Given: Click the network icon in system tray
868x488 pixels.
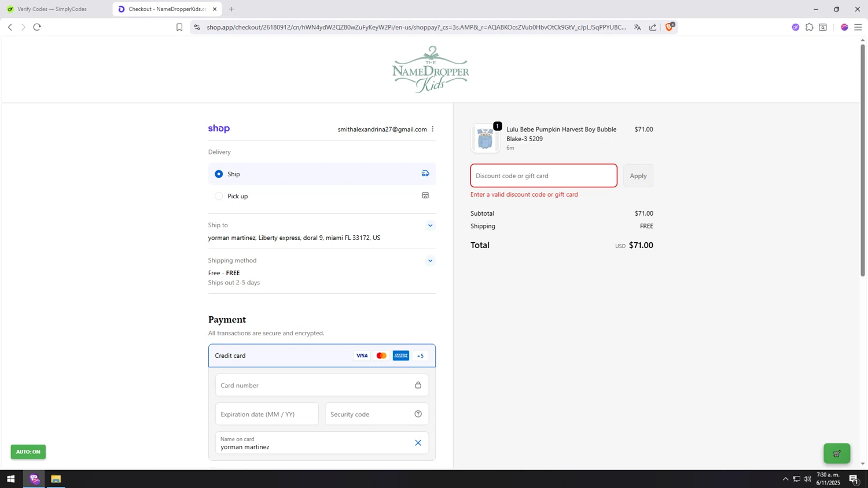Looking at the screenshot, I should coord(796,479).
